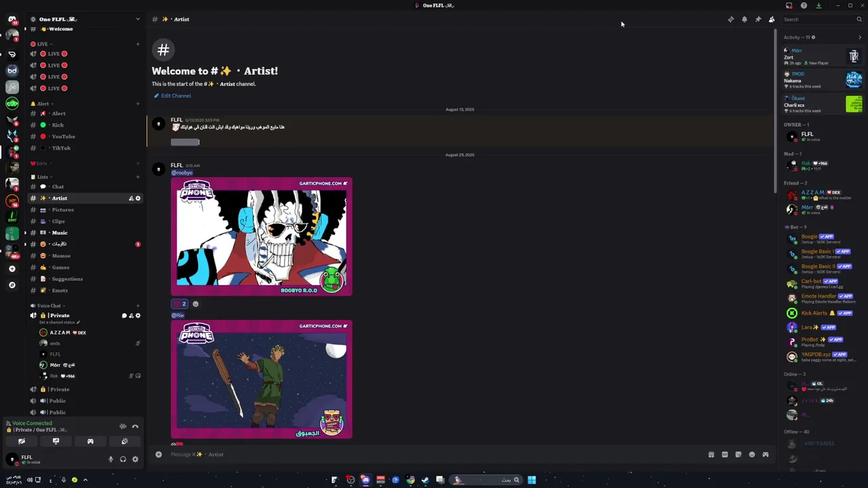
Task: Open the Help question-mark icon
Action: pyautogui.click(x=804, y=5)
